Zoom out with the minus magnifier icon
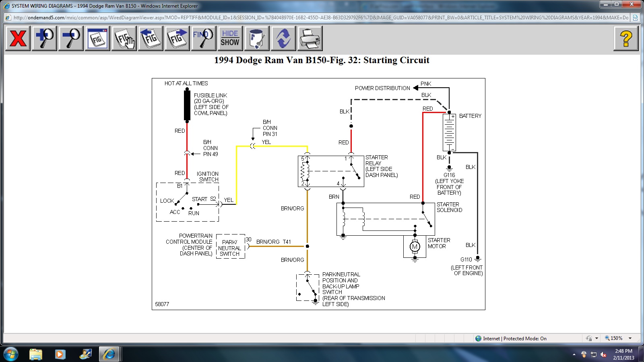 (x=71, y=39)
